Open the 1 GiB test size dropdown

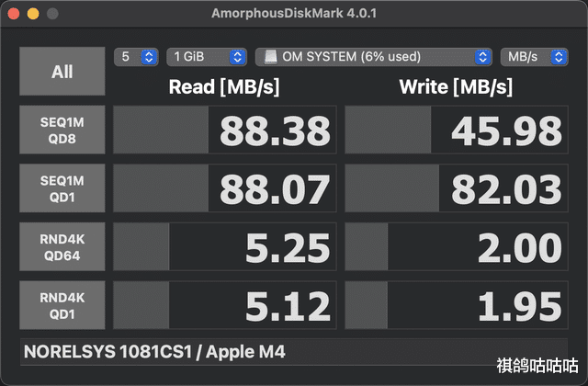click(207, 57)
